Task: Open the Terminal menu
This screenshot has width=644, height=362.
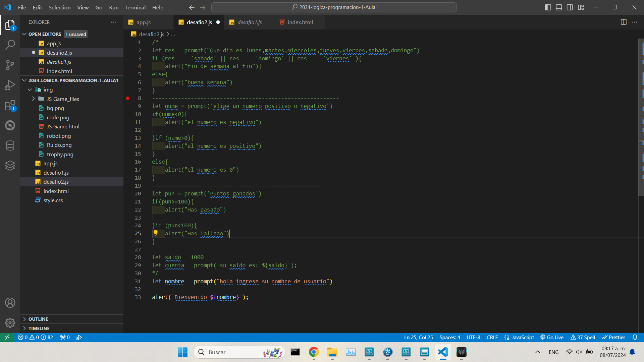Action: (x=135, y=7)
